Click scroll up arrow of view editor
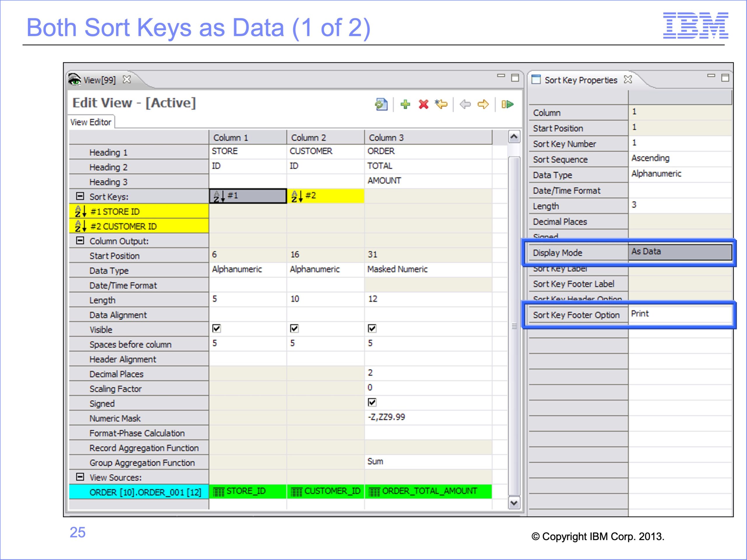Image resolution: width=747 pixels, height=560 pixels. (514, 137)
